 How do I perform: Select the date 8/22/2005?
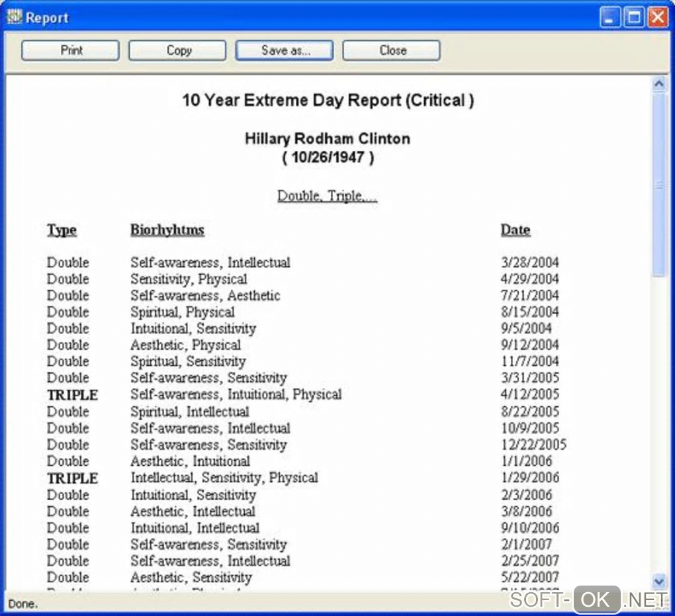click(530, 412)
